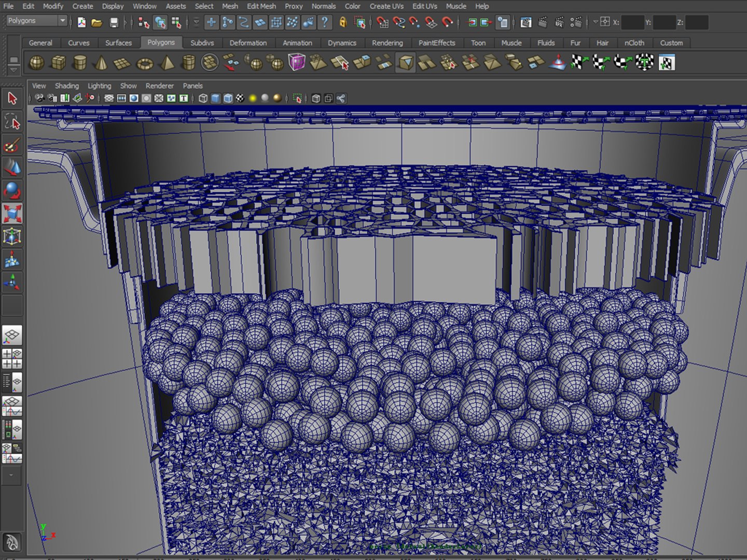Toggle snap to curves
Viewport: 747px width, 560px height.
398,22
